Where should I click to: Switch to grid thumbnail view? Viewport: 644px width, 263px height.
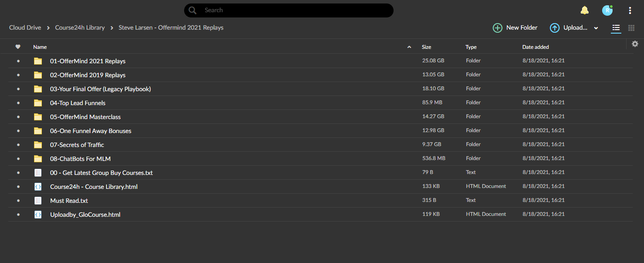[x=631, y=28]
